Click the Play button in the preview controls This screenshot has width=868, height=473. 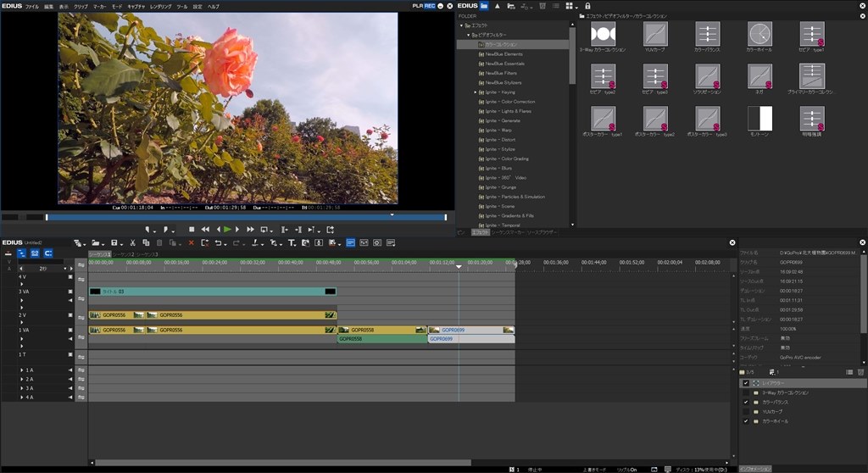pos(227,230)
